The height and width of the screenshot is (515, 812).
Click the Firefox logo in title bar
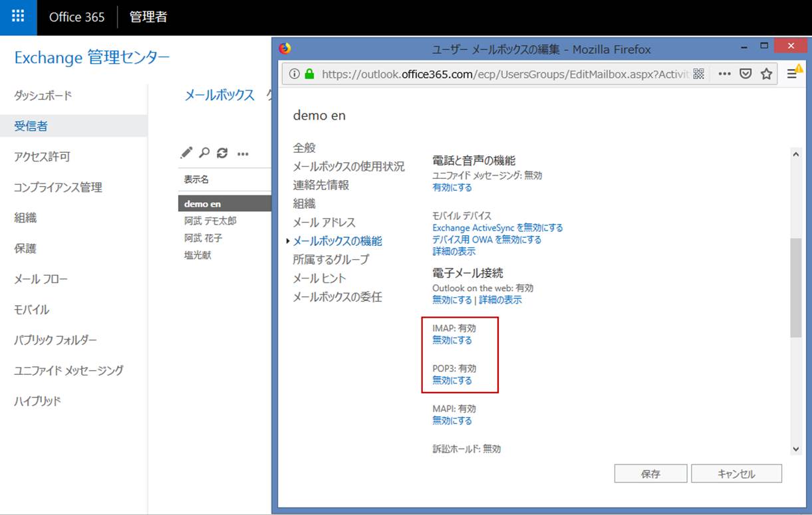(x=285, y=49)
